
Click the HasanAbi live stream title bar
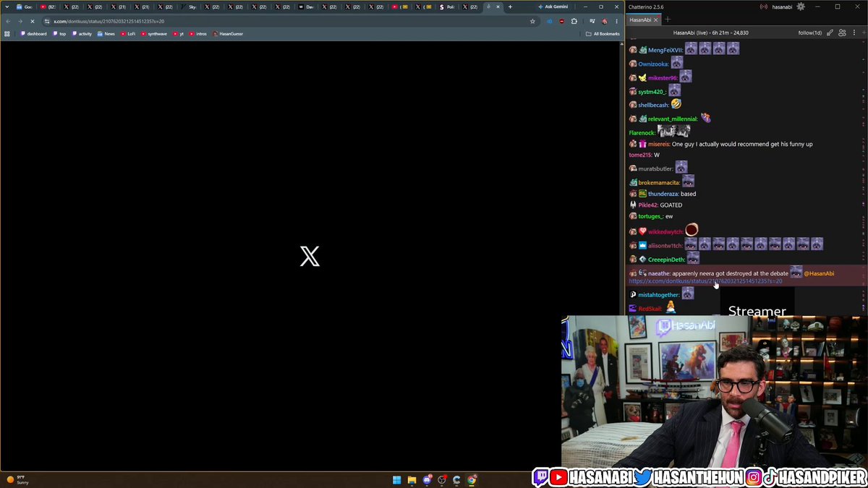710,33
